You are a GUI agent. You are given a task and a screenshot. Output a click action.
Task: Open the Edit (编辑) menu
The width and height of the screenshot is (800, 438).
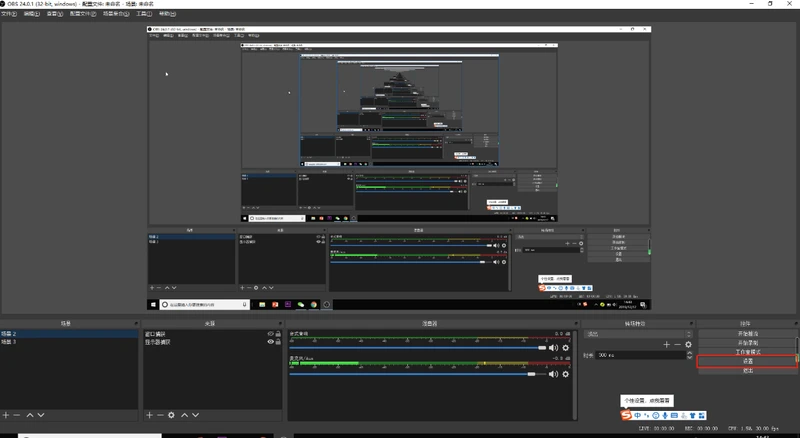pos(32,14)
